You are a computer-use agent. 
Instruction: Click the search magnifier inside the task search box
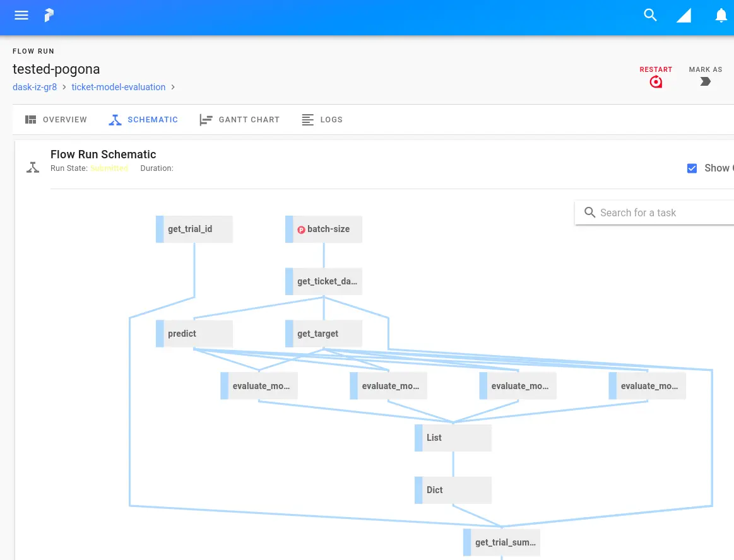590,213
